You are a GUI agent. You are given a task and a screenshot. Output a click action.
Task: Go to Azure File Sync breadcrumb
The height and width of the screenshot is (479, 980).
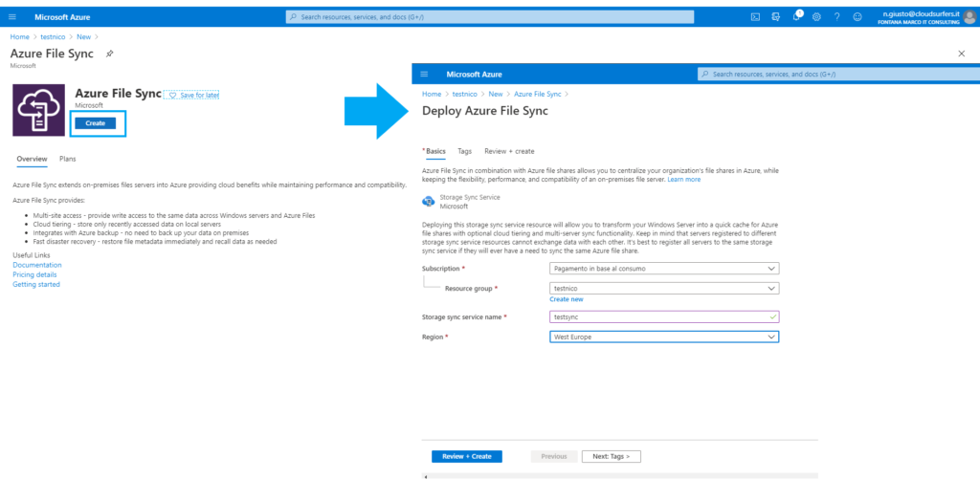pos(538,94)
